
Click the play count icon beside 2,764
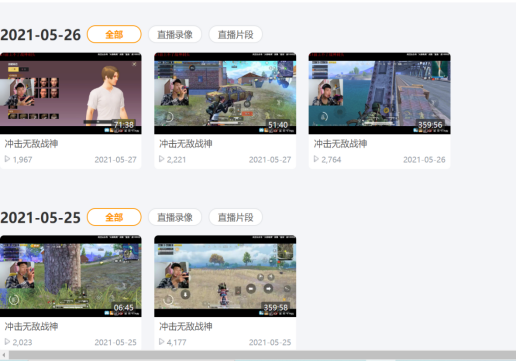[x=316, y=159]
